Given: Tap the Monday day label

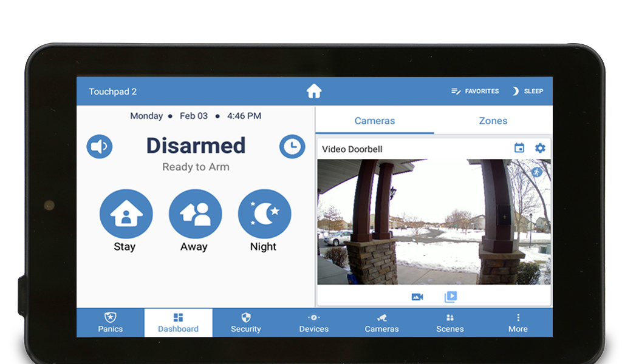Looking at the screenshot, I should (146, 116).
